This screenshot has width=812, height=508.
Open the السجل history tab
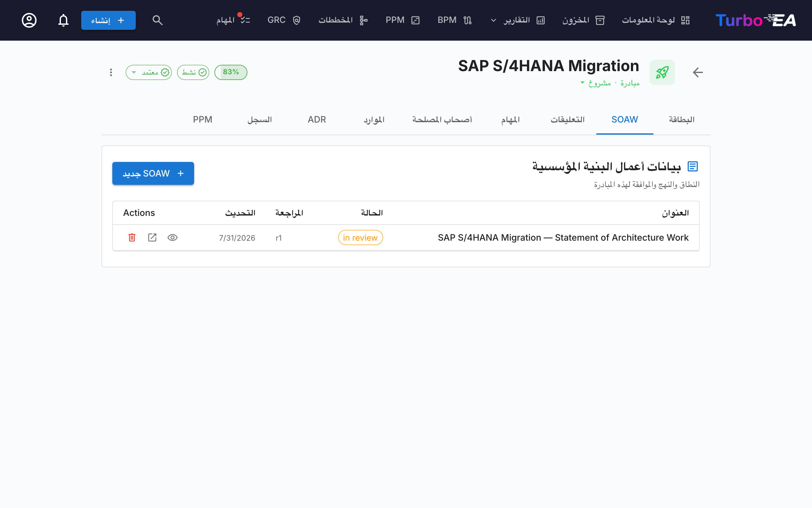pos(260,120)
